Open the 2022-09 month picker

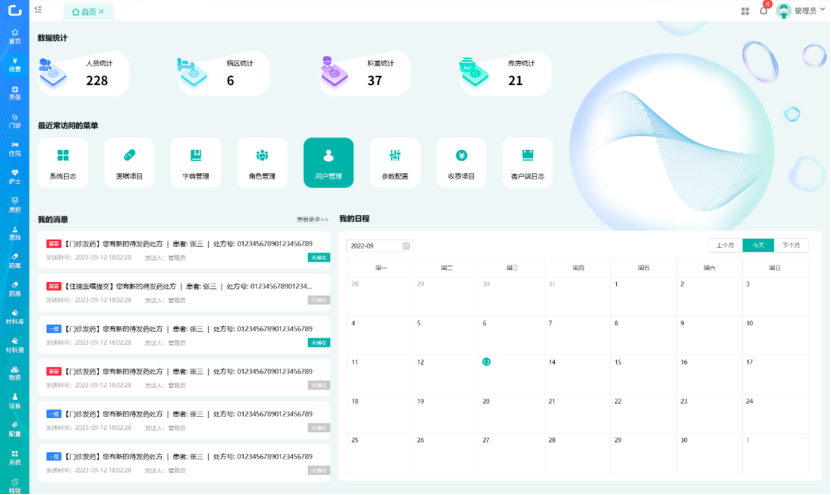tap(378, 245)
